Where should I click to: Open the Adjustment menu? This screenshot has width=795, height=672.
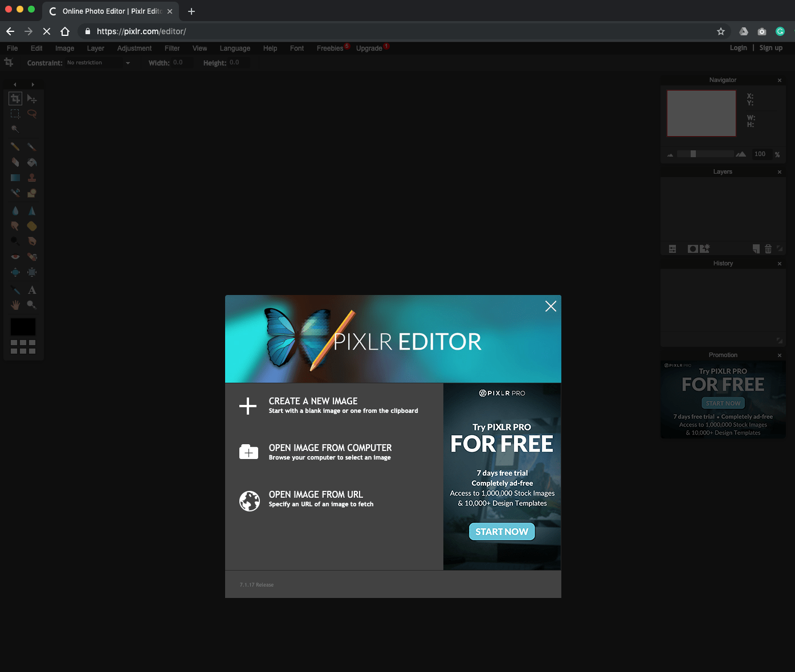[134, 48]
